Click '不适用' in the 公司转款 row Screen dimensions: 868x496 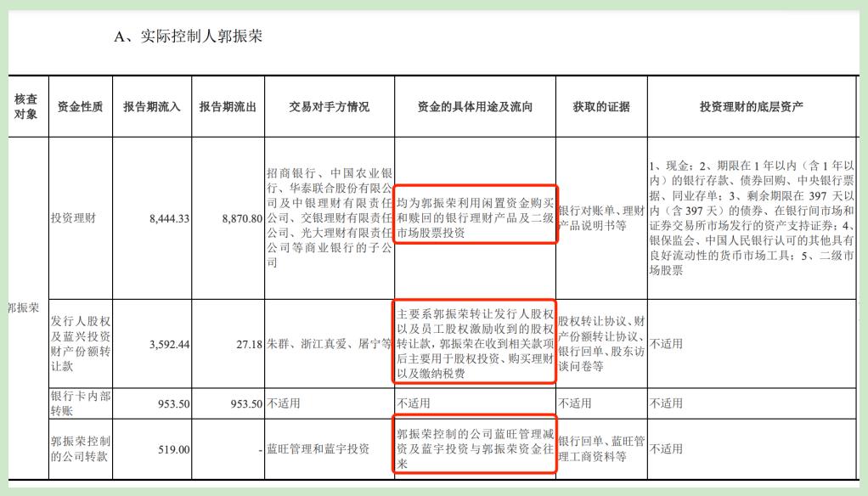click(666, 448)
